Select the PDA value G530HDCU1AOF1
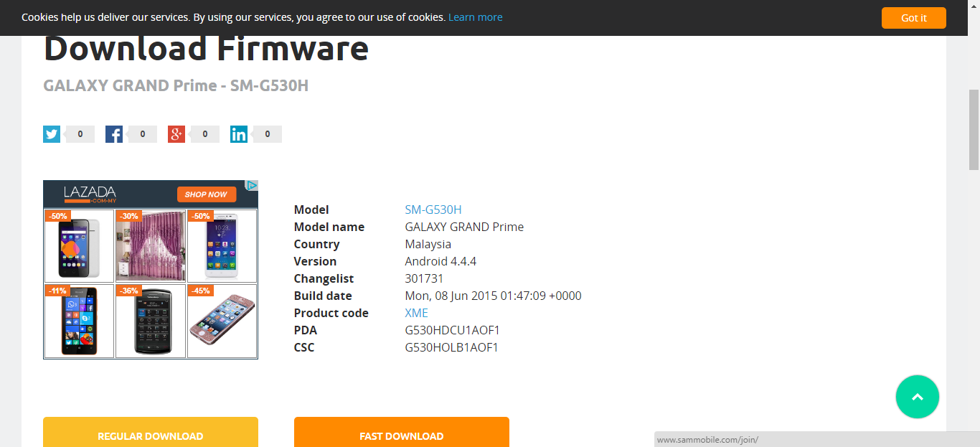This screenshot has width=980, height=447. (452, 330)
